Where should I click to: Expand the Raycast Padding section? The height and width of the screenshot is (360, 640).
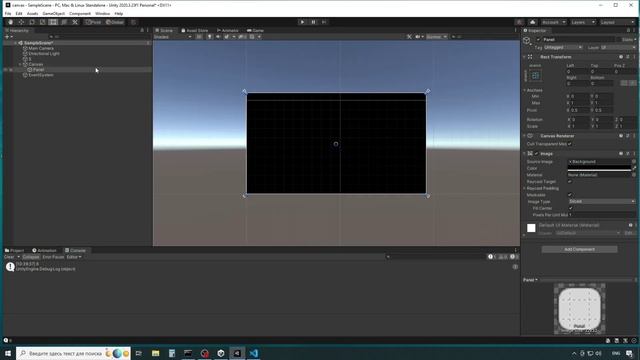pyautogui.click(x=524, y=188)
